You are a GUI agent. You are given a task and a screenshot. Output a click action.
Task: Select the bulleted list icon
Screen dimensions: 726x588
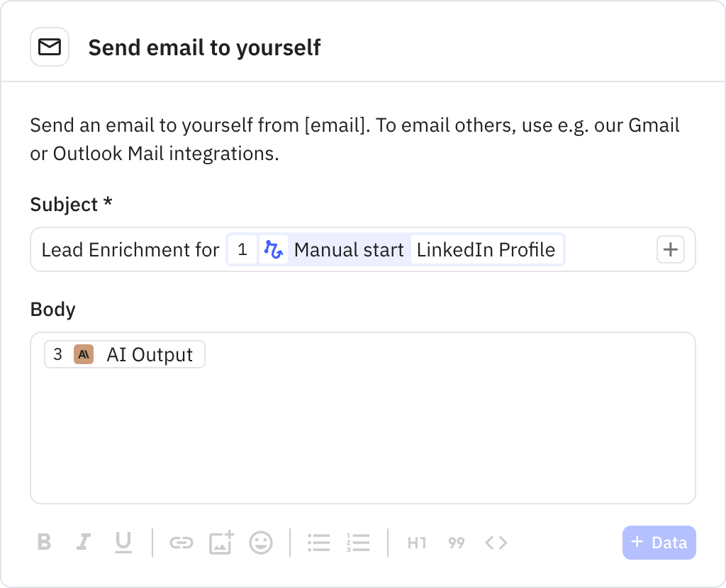(318, 543)
